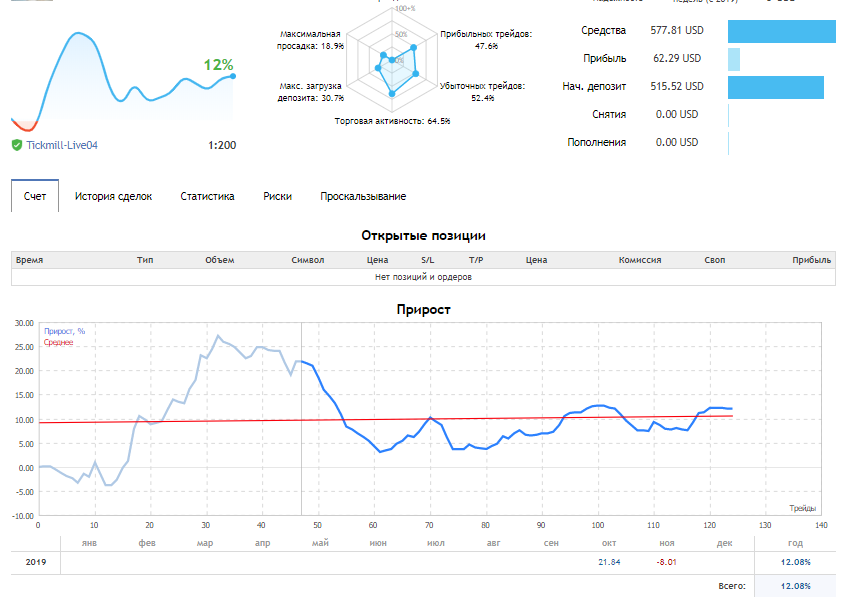Click the дек month header

coord(724,543)
